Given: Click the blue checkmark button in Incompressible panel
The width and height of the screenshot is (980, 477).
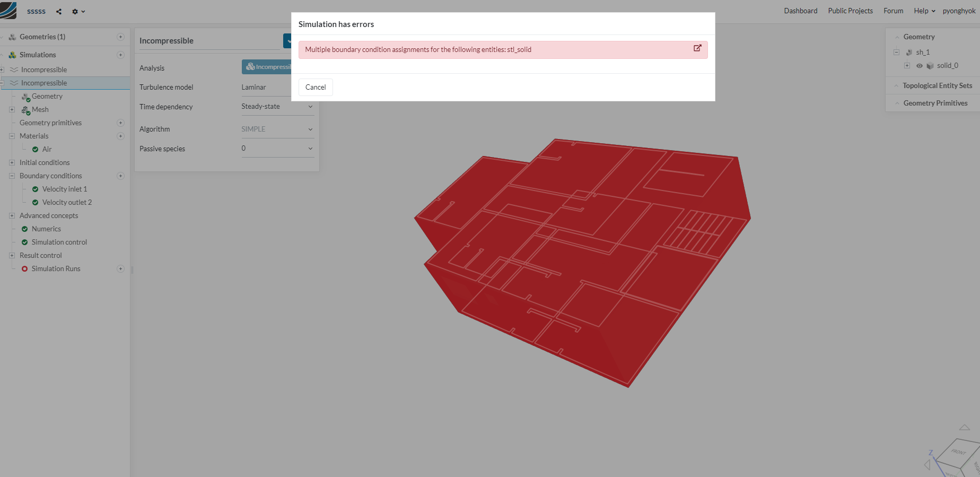Looking at the screenshot, I should point(287,41).
